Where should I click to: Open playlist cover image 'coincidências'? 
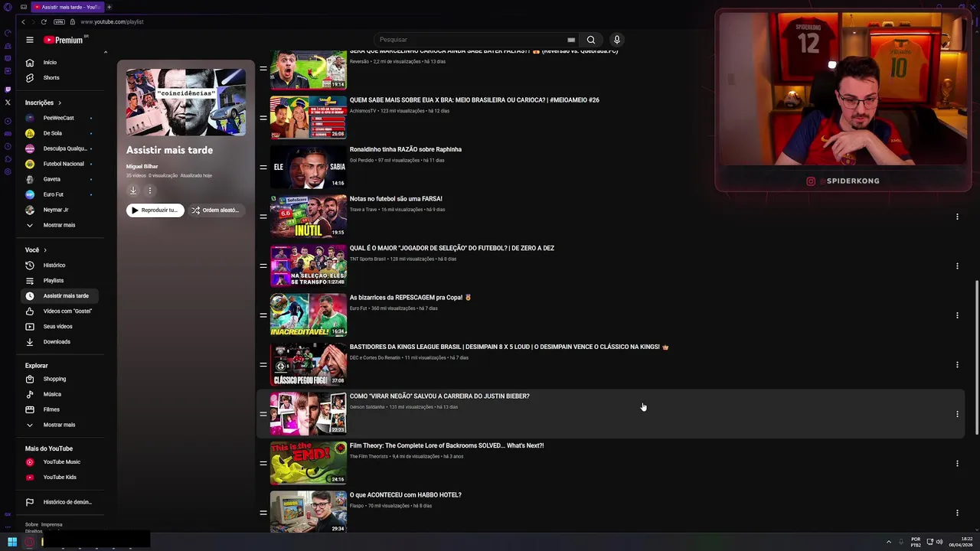[186, 103]
